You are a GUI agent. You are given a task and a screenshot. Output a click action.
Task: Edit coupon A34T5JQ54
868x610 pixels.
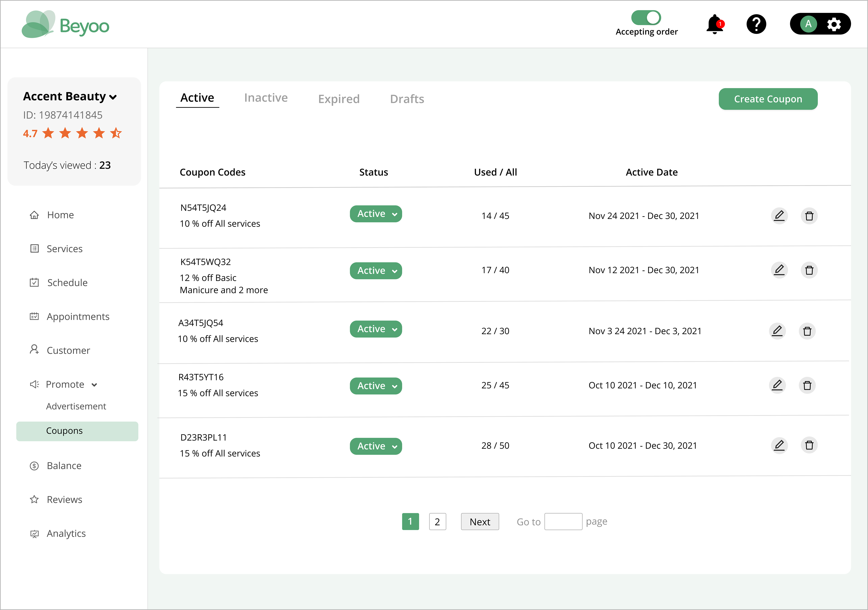pos(777,331)
